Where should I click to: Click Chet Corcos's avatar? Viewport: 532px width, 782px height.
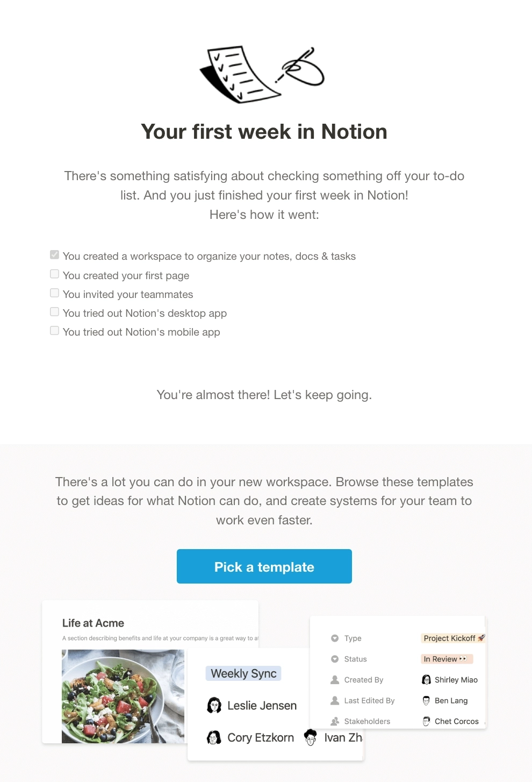[426, 721]
